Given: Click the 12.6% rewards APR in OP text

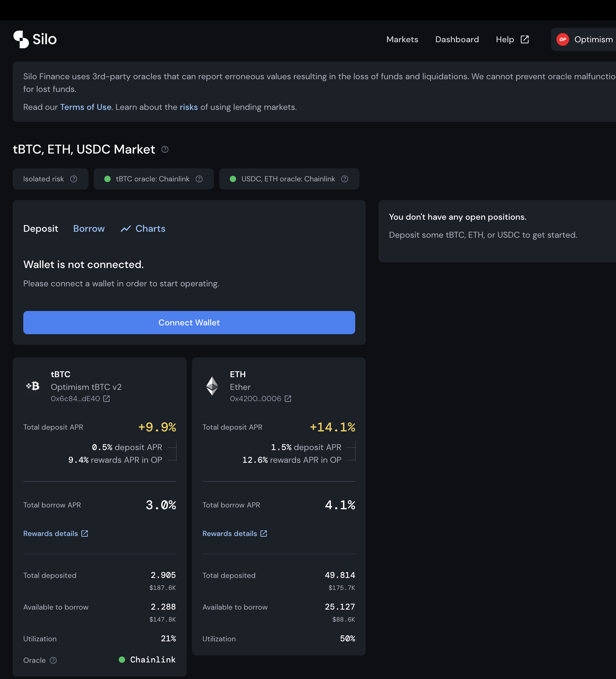Looking at the screenshot, I should [292, 460].
